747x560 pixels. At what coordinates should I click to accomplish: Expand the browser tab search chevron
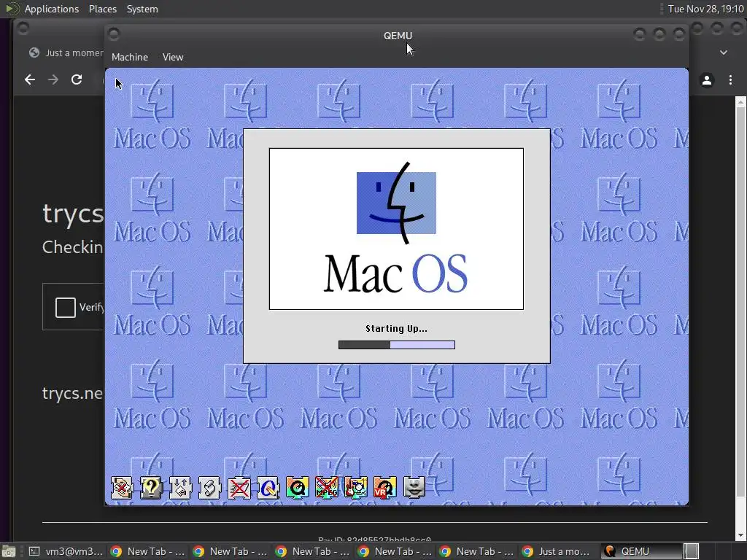point(723,52)
